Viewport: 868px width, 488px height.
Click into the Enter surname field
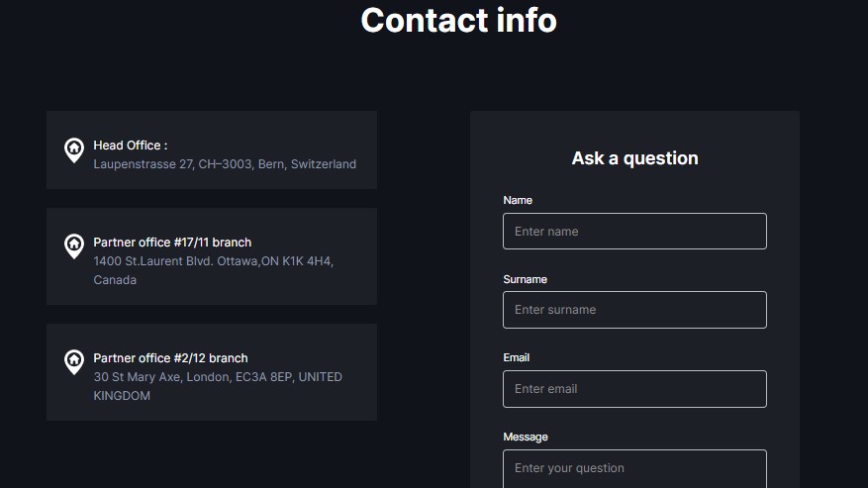coord(634,310)
